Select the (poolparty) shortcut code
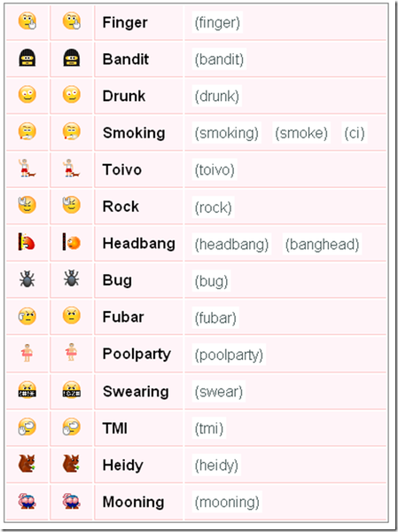398x532 pixels. [x=229, y=355]
